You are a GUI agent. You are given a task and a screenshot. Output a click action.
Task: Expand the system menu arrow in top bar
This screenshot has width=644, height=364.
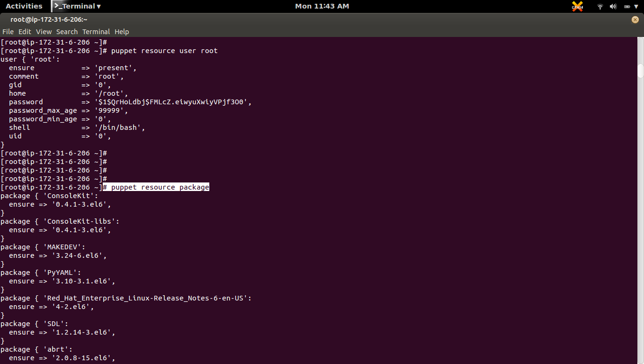click(x=636, y=7)
